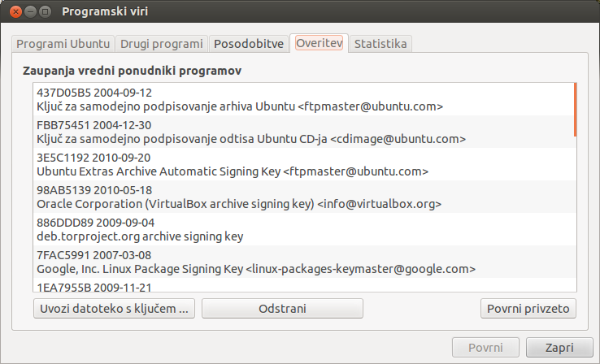Minimize the Programski viri window

30,12
